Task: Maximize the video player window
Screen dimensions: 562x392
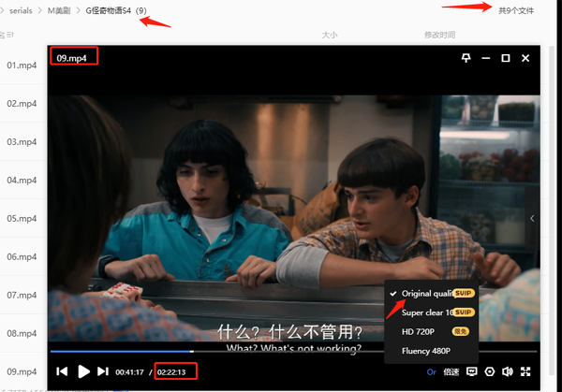Action: (x=506, y=58)
